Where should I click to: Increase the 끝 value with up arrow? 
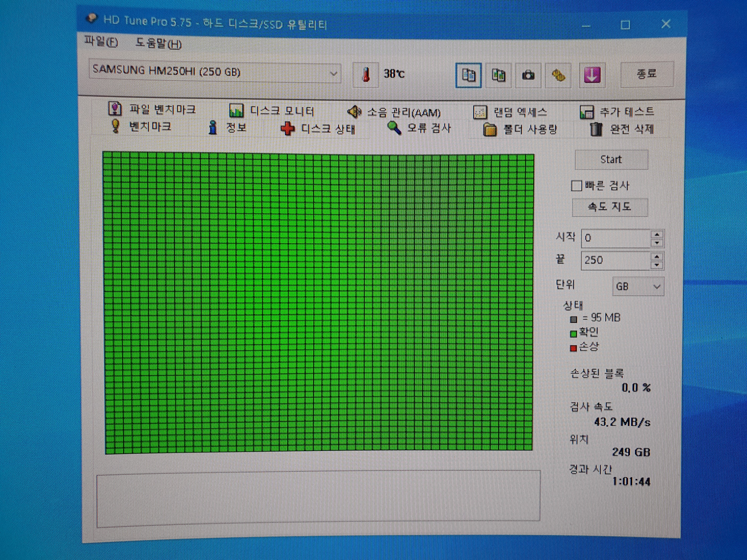click(656, 257)
